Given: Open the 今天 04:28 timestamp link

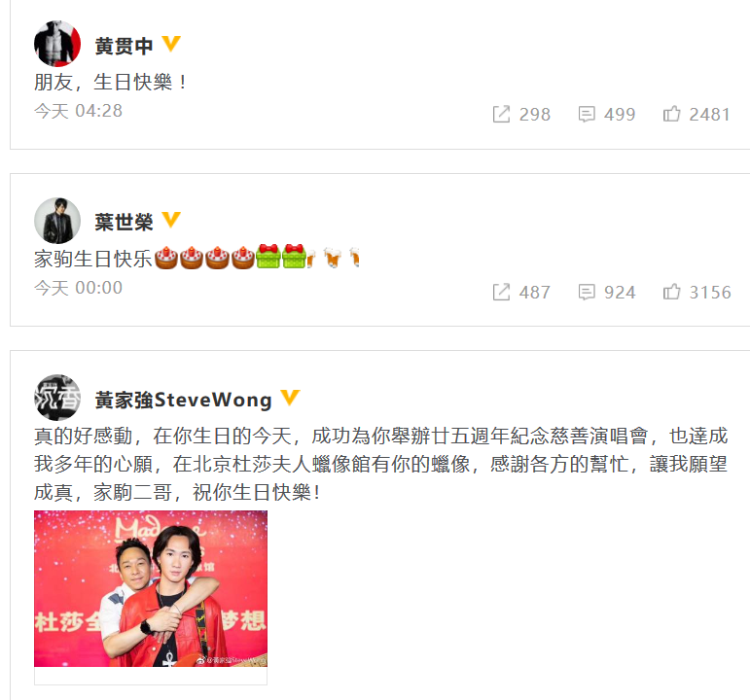Looking at the screenshot, I should [79, 111].
